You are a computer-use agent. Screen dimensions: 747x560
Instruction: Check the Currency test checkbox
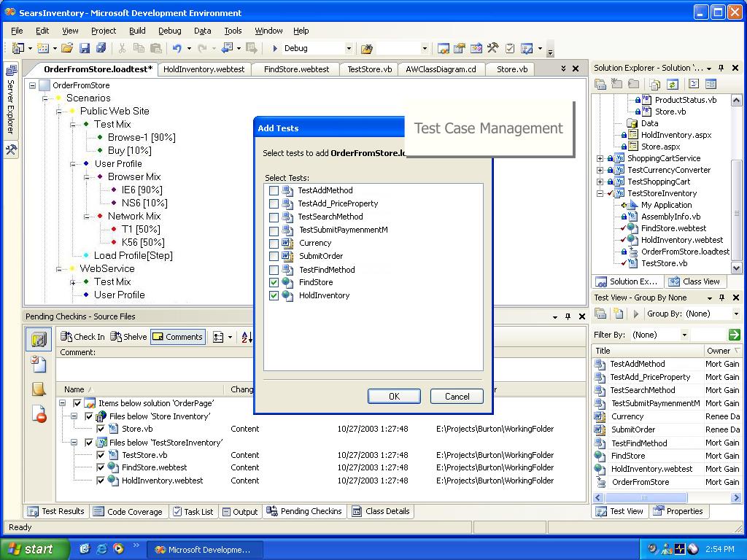point(274,244)
